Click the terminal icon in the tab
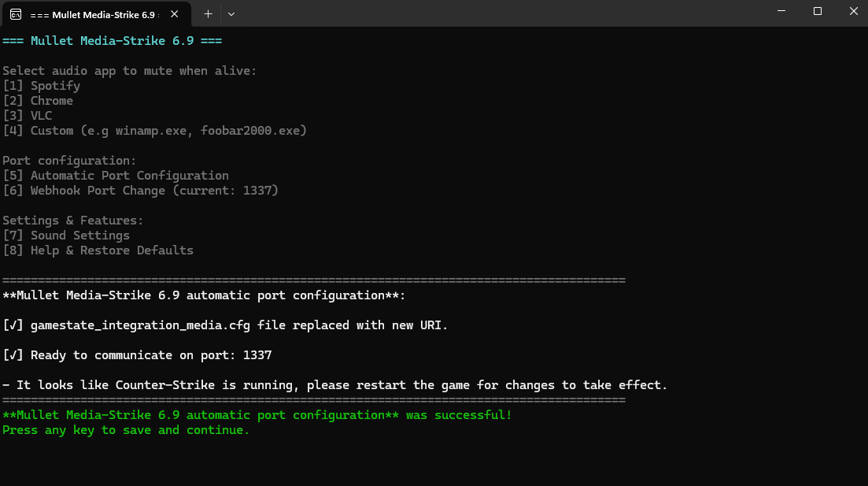Image resolution: width=868 pixels, height=486 pixels. coord(16,14)
